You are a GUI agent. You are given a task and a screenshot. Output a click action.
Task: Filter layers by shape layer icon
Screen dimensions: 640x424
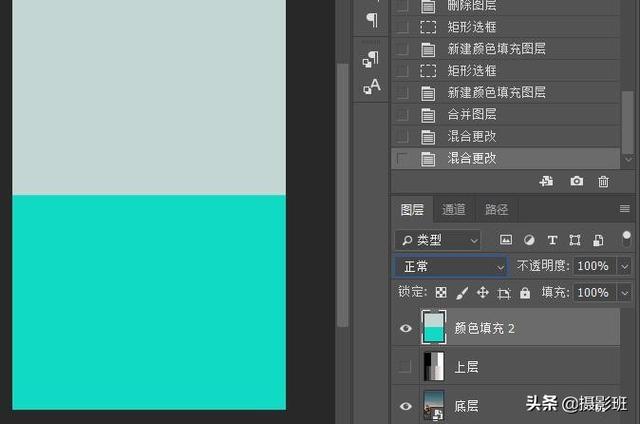(575, 240)
